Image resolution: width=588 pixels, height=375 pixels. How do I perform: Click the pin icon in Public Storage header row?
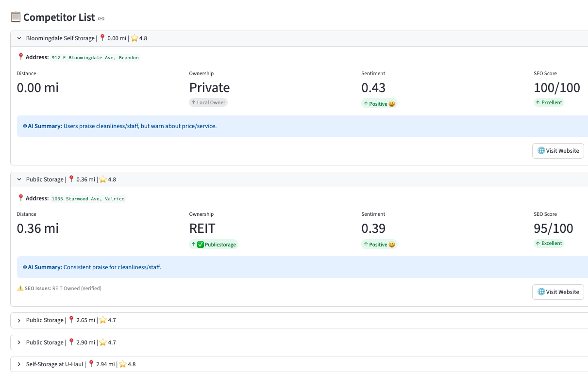(71, 179)
